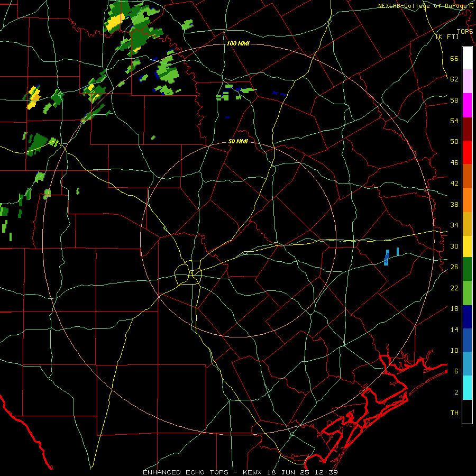This screenshot has width=476, height=476.
Task: Click the legend value 18
Action: click(x=454, y=309)
